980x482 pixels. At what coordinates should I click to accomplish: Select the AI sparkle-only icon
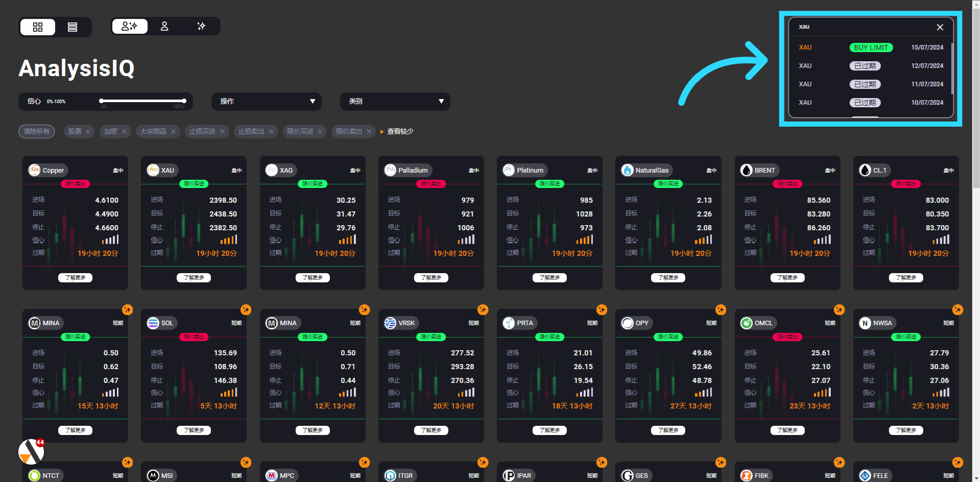tap(201, 26)
